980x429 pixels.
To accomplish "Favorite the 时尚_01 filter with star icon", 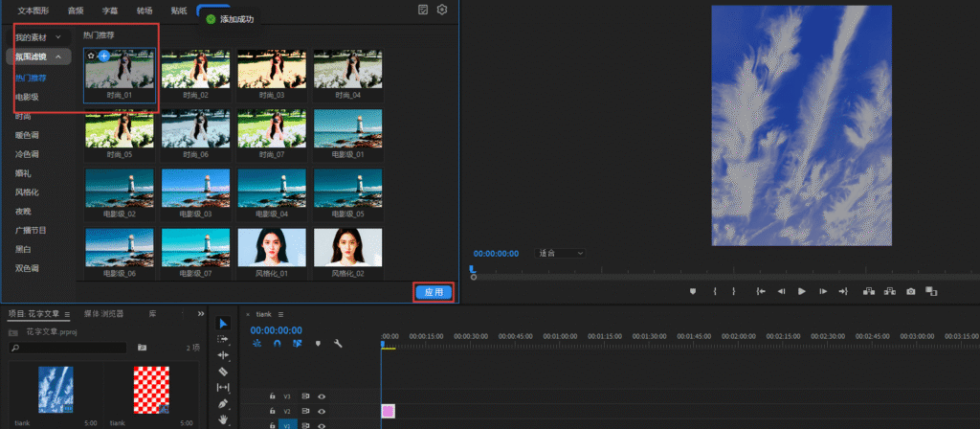I will tap(91, 56).
